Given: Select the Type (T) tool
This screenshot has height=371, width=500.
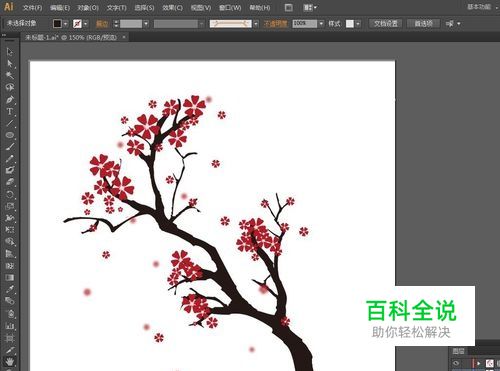Looking at the screenshot, I should [x=10, y=111].
